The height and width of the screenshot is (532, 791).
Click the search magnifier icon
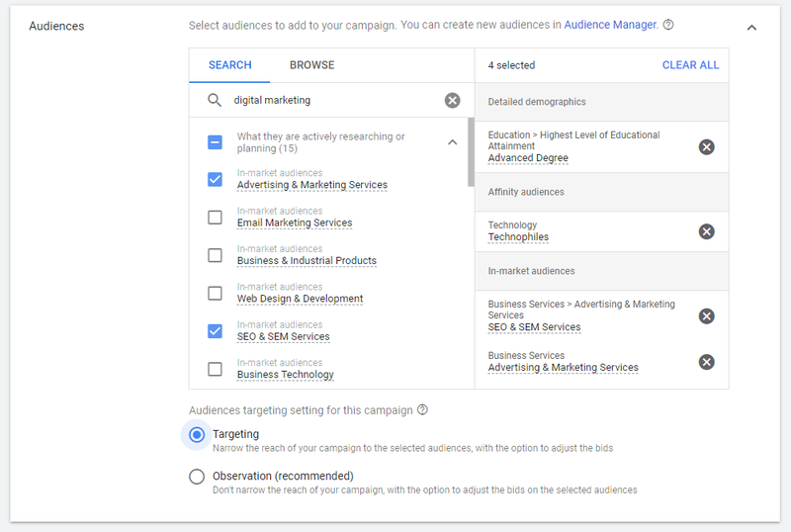(215, 100)
